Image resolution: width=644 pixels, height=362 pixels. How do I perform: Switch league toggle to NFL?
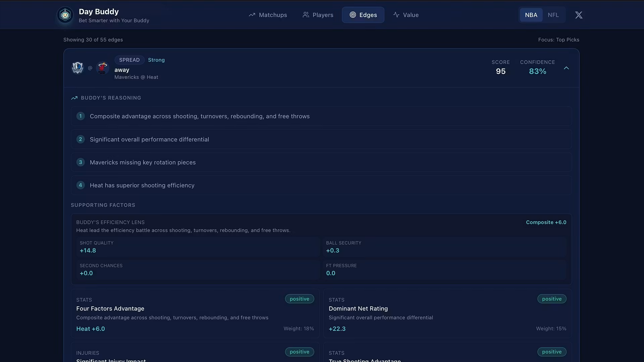pos(553,15)
